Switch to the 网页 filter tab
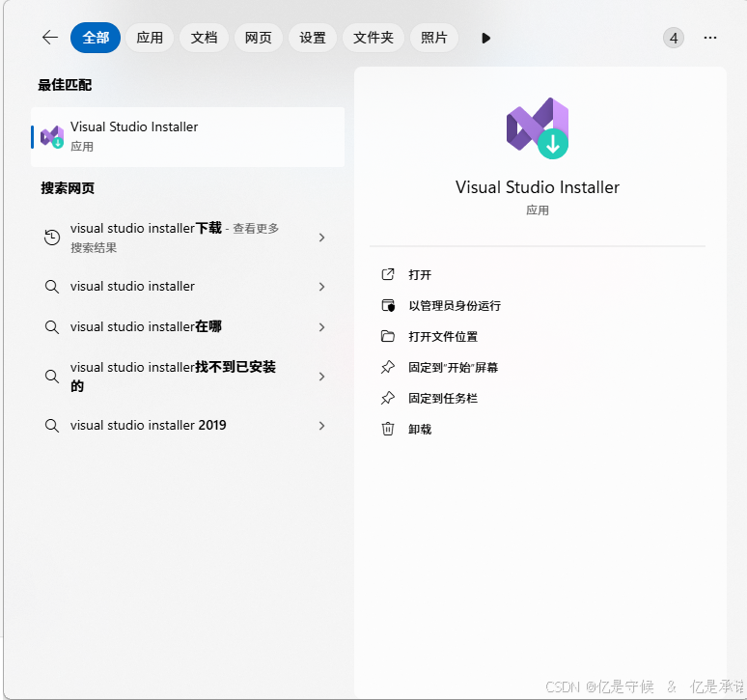747x700 pixels. point(259,38)
